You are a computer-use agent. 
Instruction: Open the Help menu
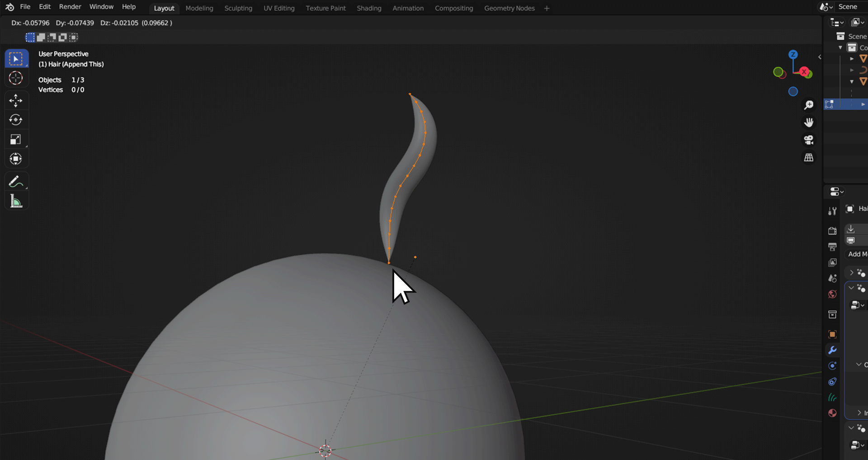tap(129, 7)
